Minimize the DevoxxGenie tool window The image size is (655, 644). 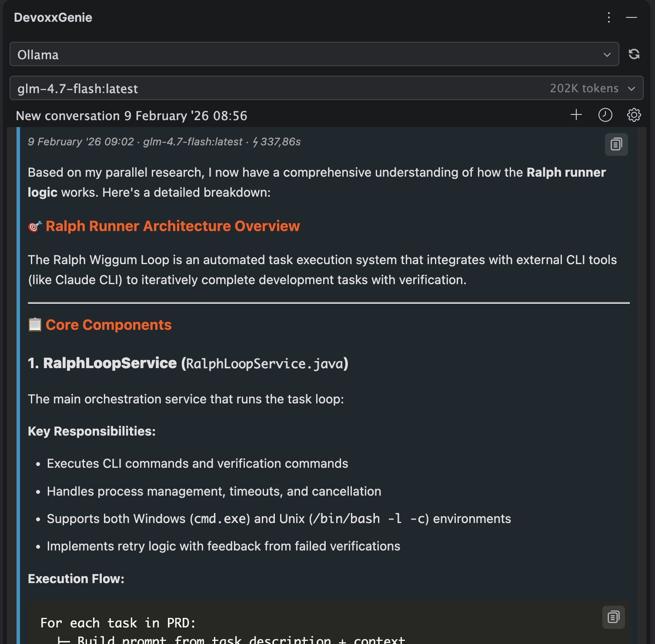coord(631,17)
